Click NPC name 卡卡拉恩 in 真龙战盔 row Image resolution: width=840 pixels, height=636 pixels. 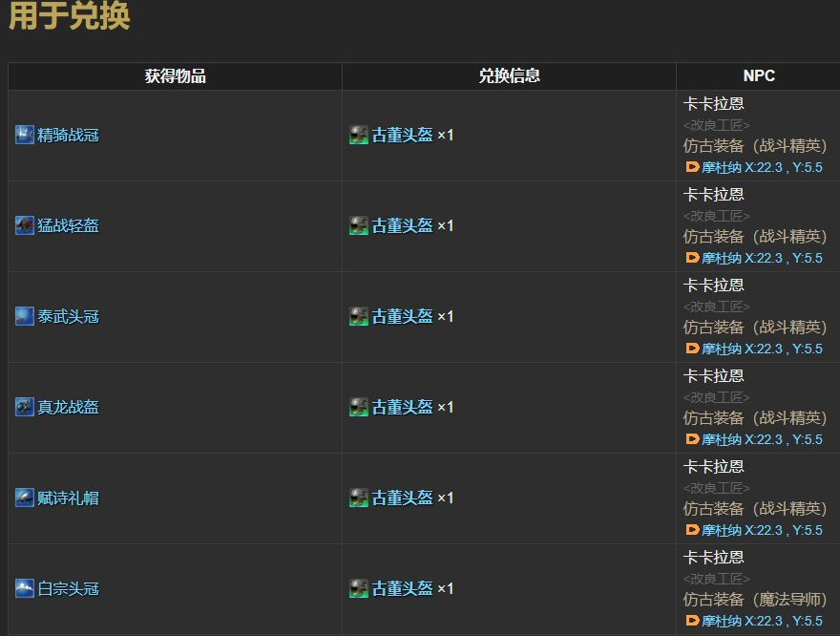(x=714, y=375)
